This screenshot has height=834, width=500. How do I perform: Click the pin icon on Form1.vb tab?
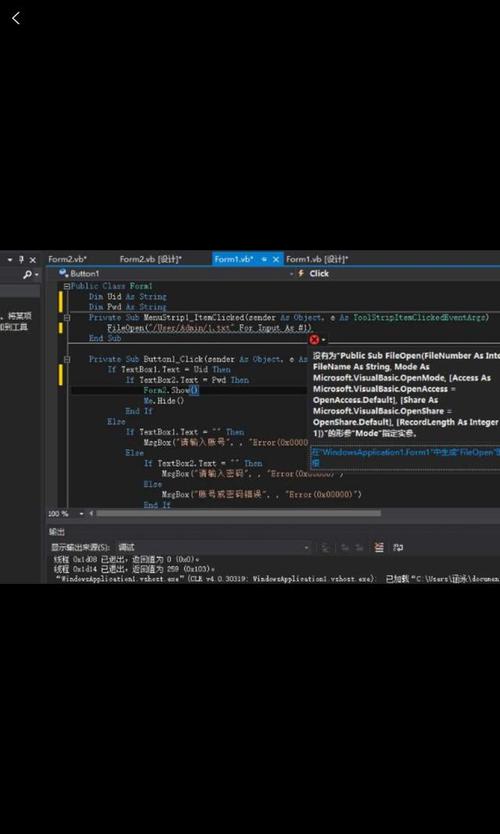tap(264, 259)
